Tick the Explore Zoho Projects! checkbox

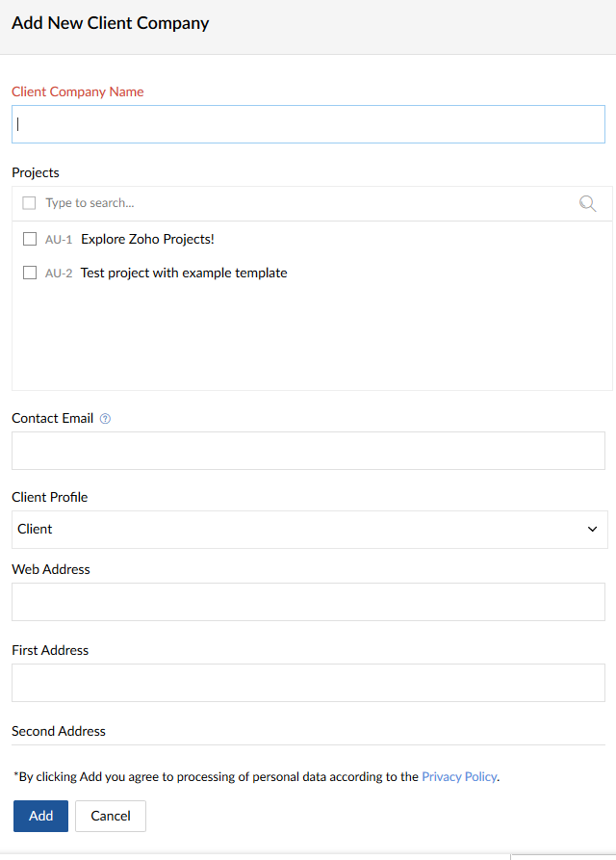pyautogui.click(x=30, y=239)
